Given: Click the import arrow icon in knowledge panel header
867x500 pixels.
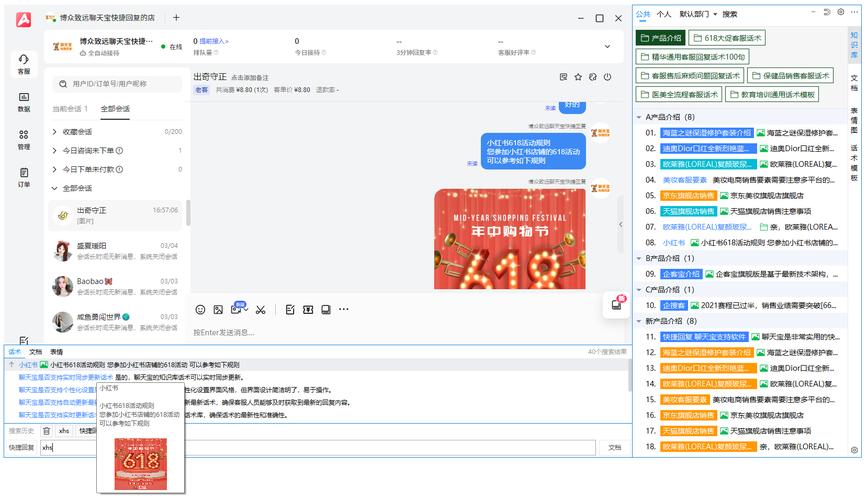Looking at the screenshot, I should tap(827, 12).
